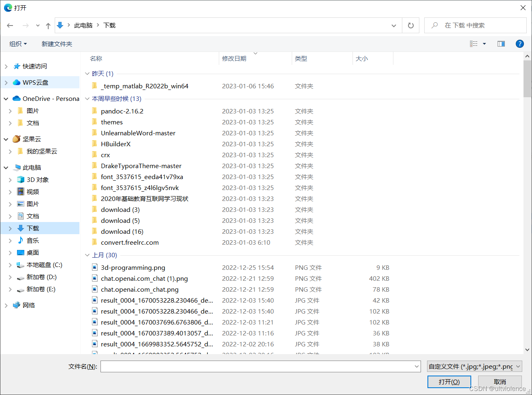The height and width of the screenshot is (395, 532).
Task: Select OneDrive - Personal in sidebar
Action: coord(46,98)
